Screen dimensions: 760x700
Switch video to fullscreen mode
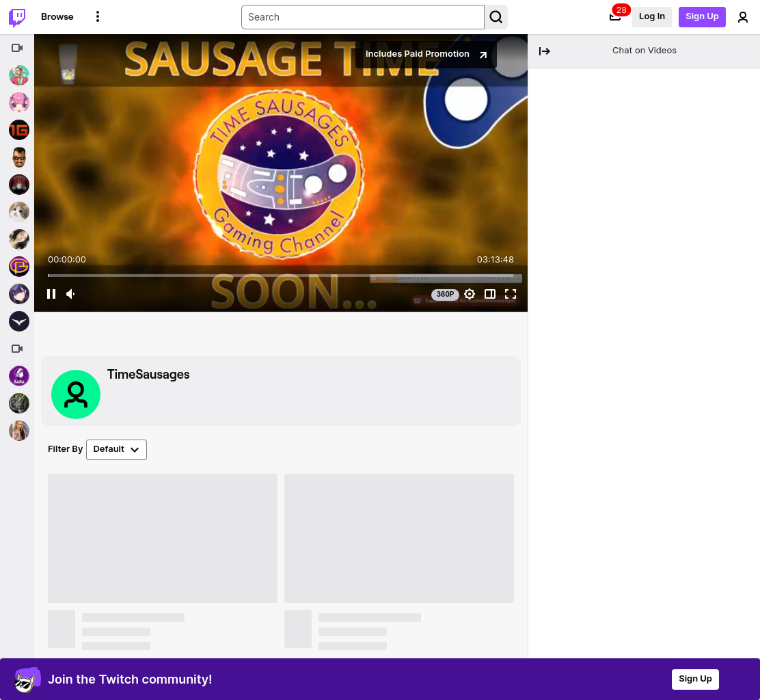tap(511, 294)
